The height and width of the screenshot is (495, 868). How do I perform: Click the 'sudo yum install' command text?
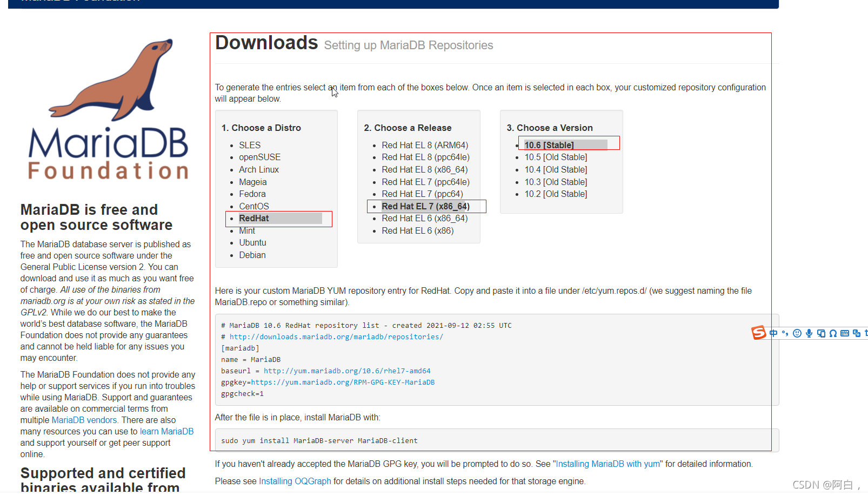[319, 440]
